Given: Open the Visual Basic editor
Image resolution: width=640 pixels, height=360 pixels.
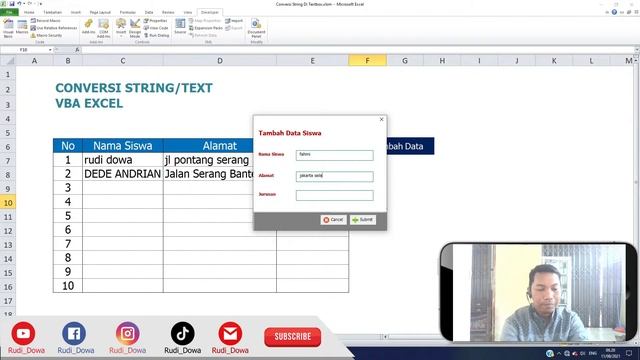Looking at the screenshot, I should click(x=8, y=29).
